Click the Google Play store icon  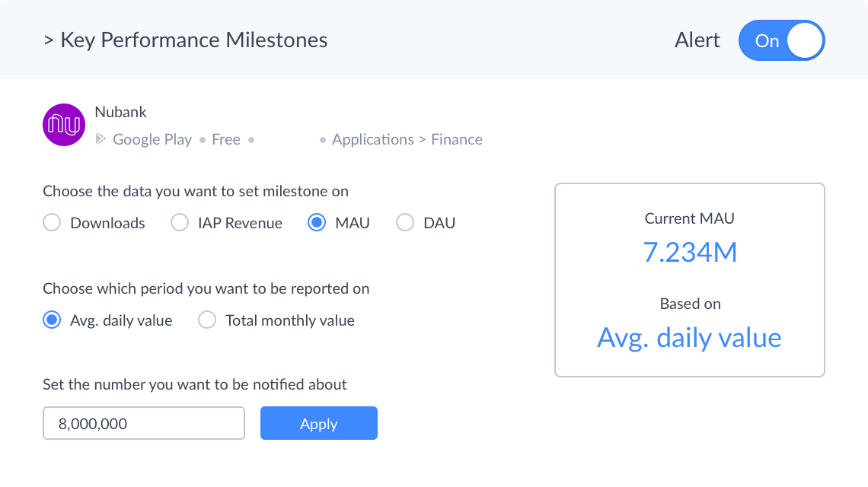click(x=101, y=139)
